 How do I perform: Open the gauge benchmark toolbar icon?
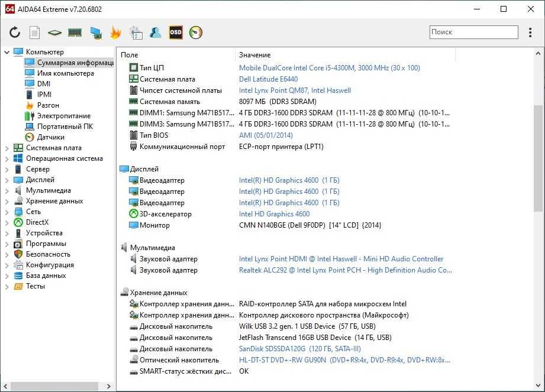pos(196,33)
